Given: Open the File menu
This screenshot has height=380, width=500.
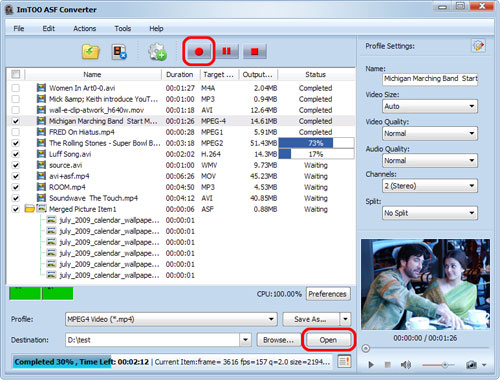Looking at the screenshot, I should (x=19, y=28).
